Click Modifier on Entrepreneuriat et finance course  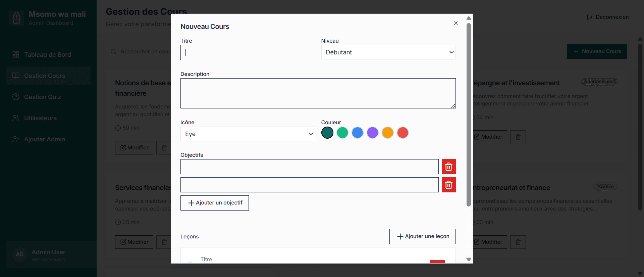point(490,242)
